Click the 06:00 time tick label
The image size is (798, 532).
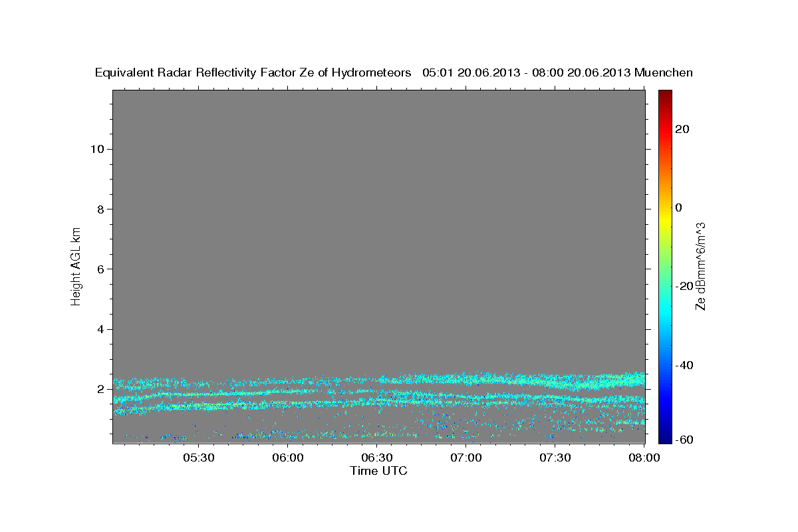tap(289, 458)
